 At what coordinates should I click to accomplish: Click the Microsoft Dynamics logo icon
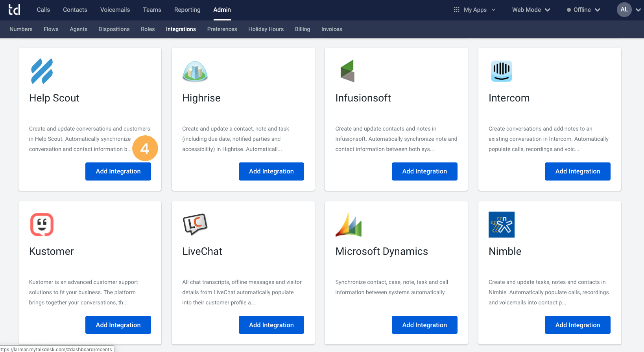pyautogui.click(x=349, y=225)
